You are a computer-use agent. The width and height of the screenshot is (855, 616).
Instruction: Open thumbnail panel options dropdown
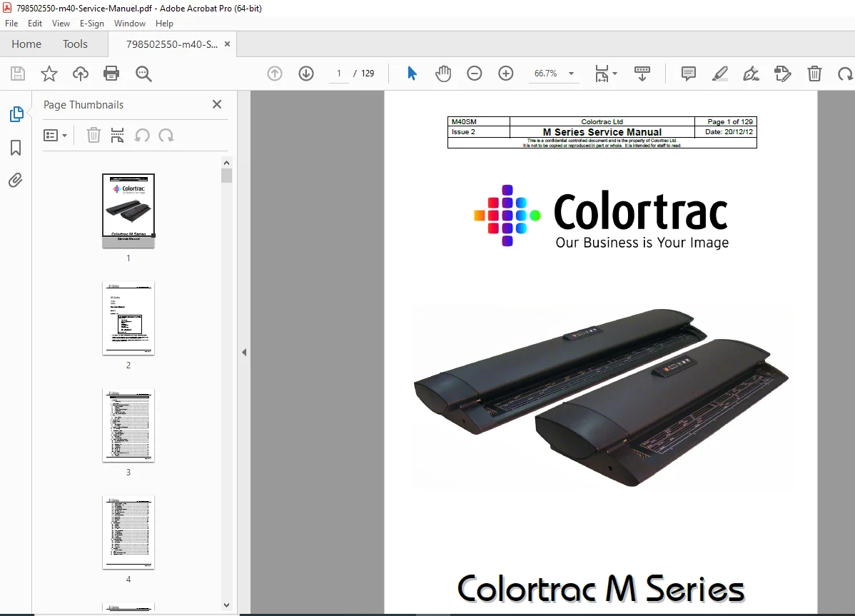coord(55,135)
